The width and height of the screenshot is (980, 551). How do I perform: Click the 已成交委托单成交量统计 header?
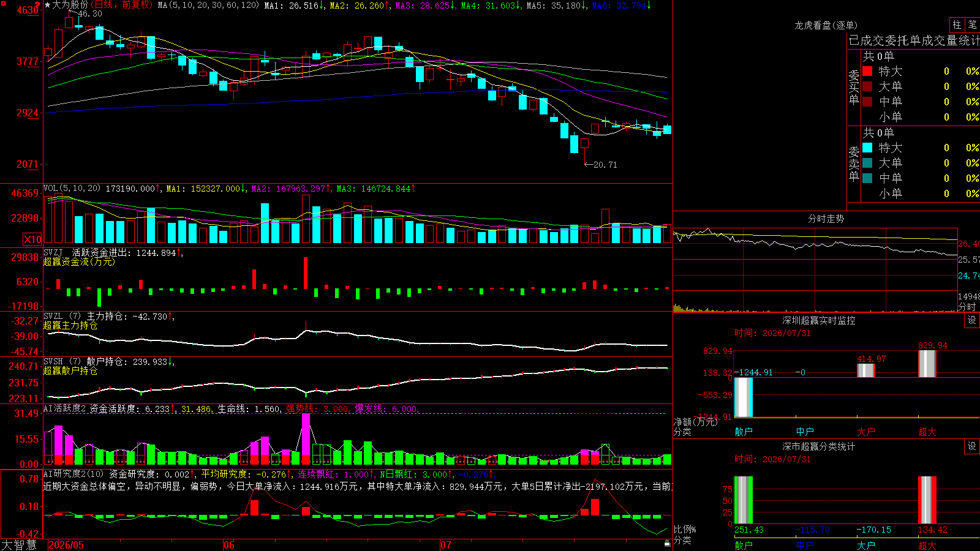click(x=914, y=40)
